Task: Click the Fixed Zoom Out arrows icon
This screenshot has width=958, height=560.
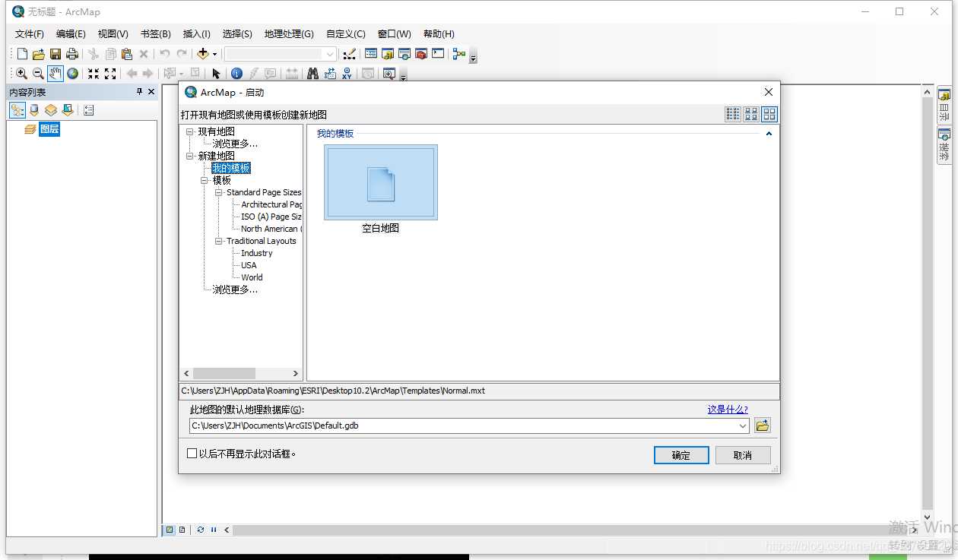Action: point(110,74)
